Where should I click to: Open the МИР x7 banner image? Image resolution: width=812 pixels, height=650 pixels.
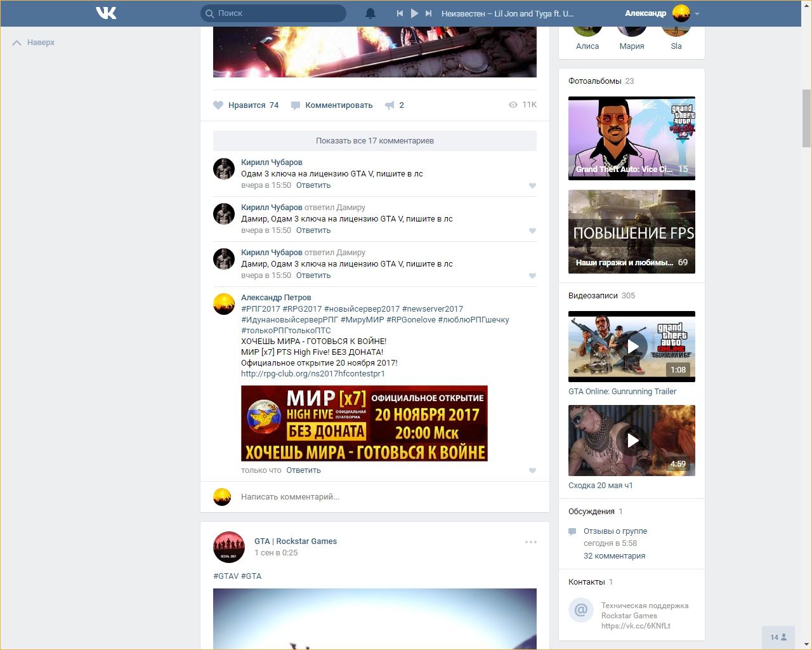pyautogui.click(x=364, y=423)
